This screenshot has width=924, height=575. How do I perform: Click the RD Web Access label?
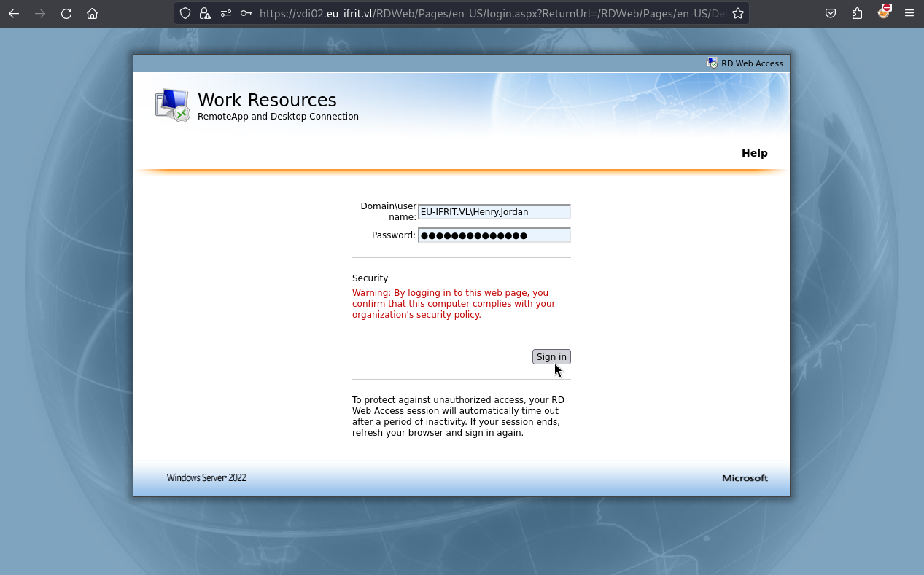click(x=752, y=63)
